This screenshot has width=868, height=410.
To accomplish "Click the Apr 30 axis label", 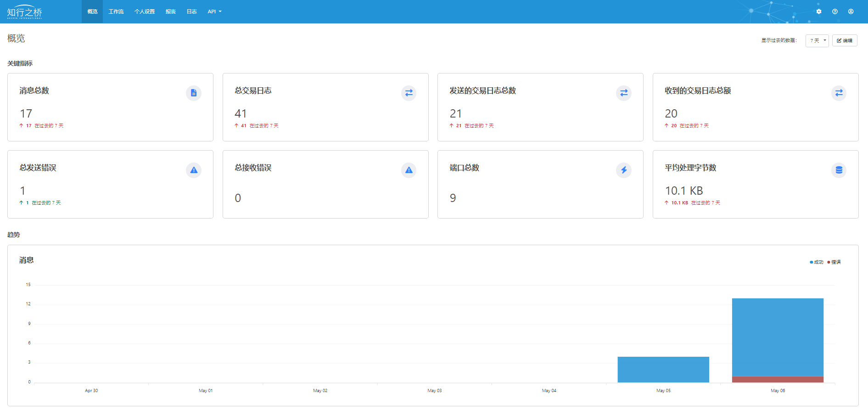I will pyautogui.click(x=91, y=391).
